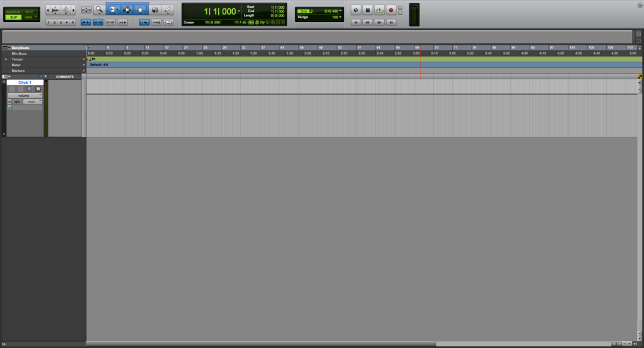
Task: Stop playback with Stop button
Action: [x=367, y=10]
